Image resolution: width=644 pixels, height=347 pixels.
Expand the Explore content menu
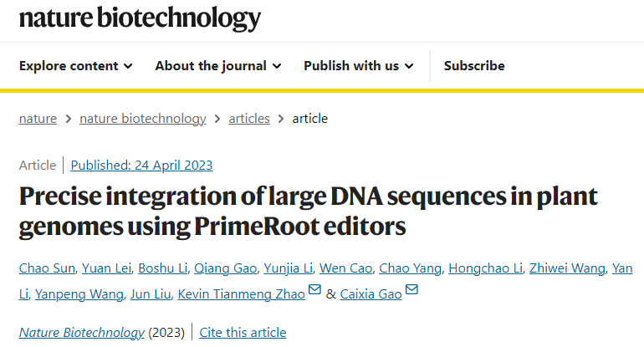[x=75, y=66]
